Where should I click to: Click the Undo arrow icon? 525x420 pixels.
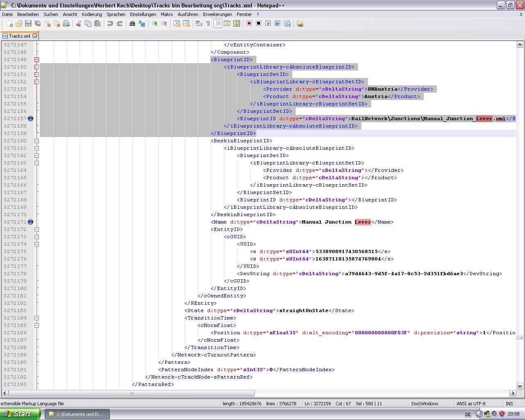tap(110, 24)
